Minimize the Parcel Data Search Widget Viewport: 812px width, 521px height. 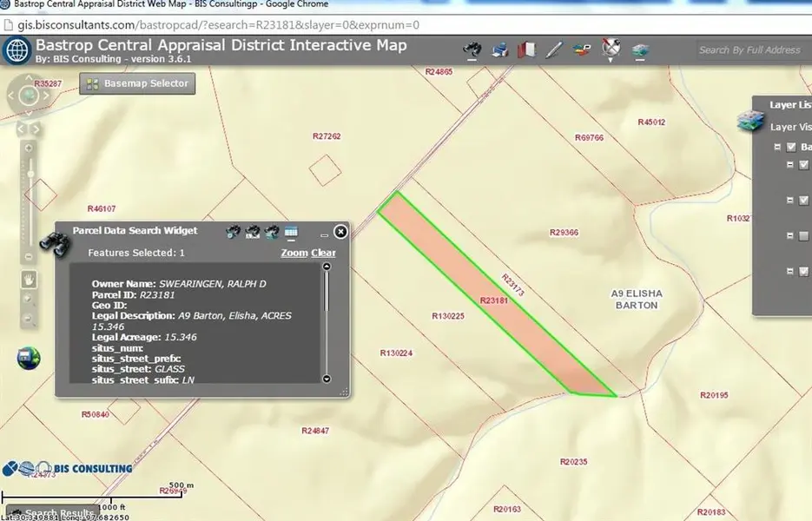click(325, 235)
